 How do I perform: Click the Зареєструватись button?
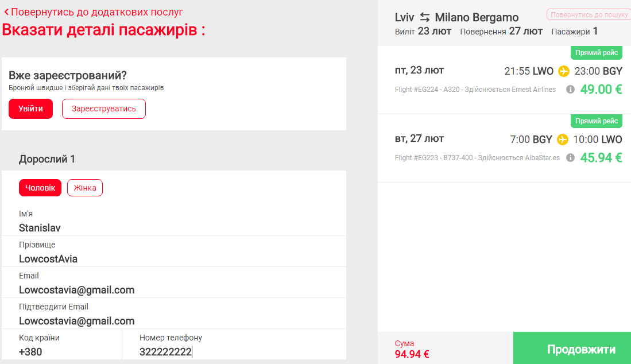104,109
